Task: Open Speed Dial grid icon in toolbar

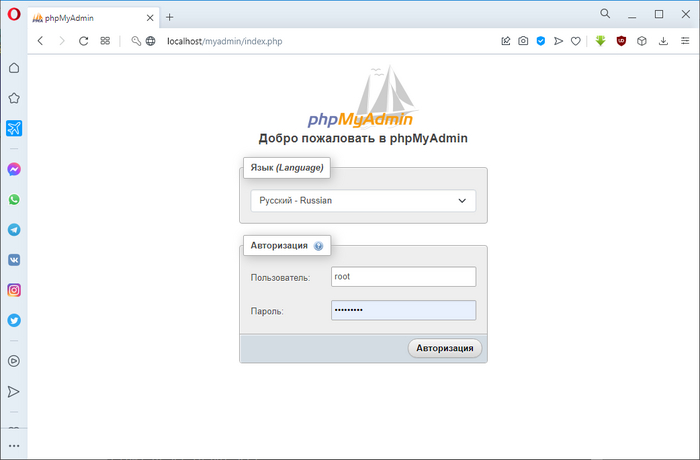Action: pos(105,41)
